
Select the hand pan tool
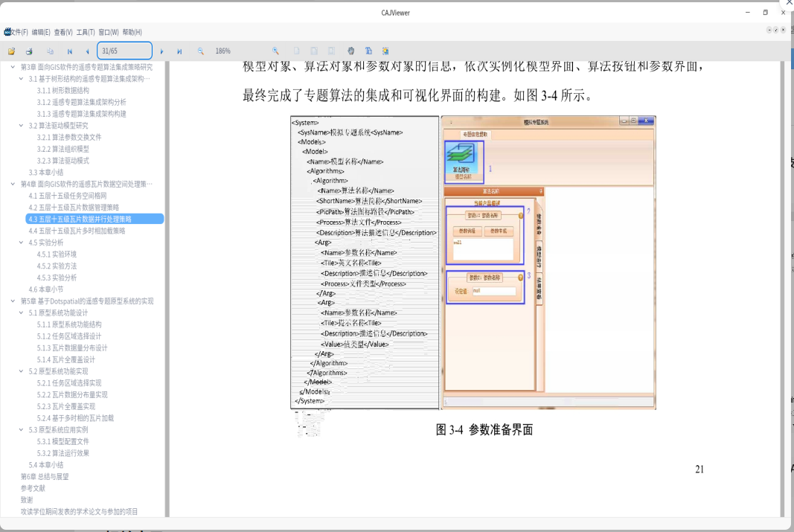(x=351, y=51)
